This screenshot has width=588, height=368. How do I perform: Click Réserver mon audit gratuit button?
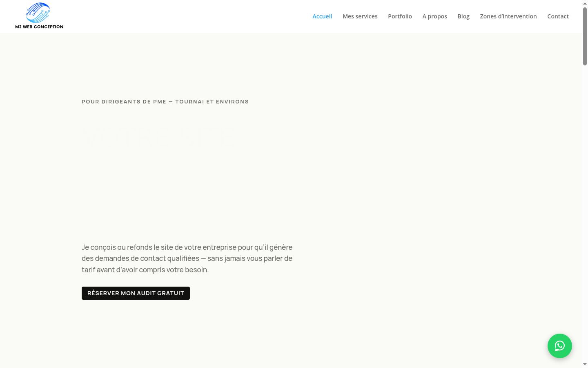point(136,293)
